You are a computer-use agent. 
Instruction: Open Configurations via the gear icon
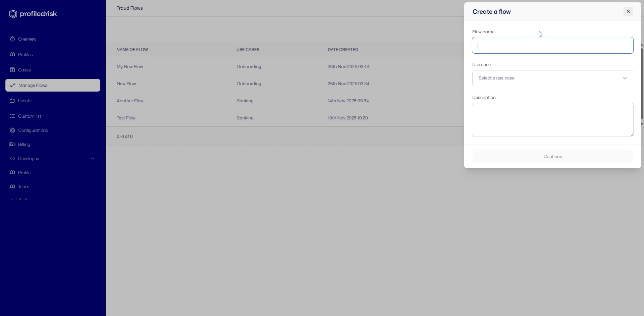pyautogui.click(x=12, y=130)
